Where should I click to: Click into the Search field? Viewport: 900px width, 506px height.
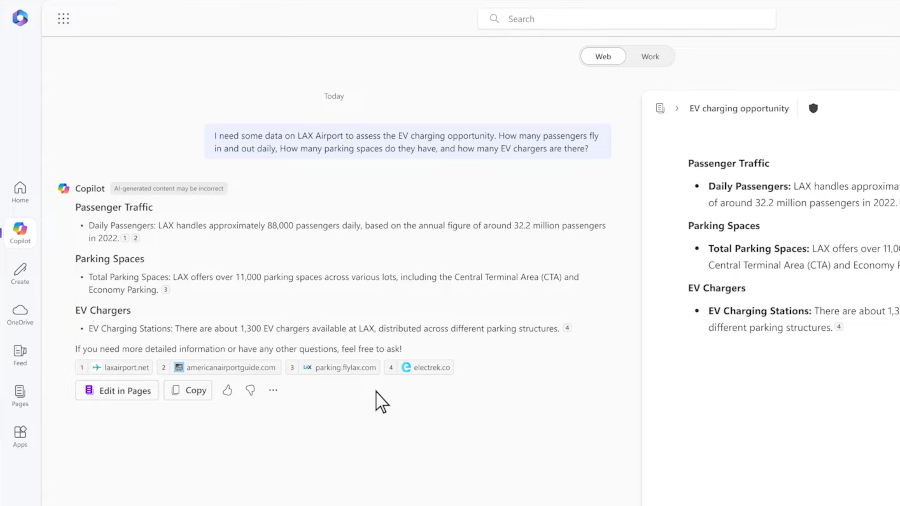(627, 19)
